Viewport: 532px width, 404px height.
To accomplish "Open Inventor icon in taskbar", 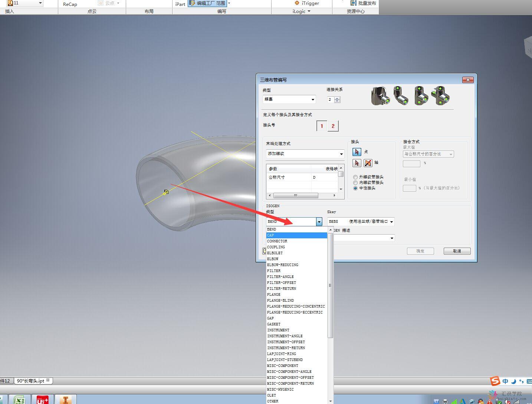I will (x=66, y=400).
